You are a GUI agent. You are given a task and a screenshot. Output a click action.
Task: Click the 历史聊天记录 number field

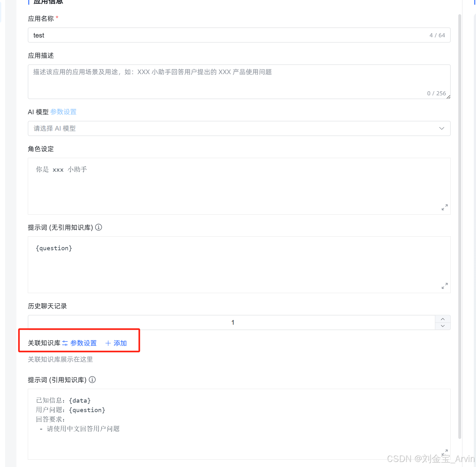[232, 322]
